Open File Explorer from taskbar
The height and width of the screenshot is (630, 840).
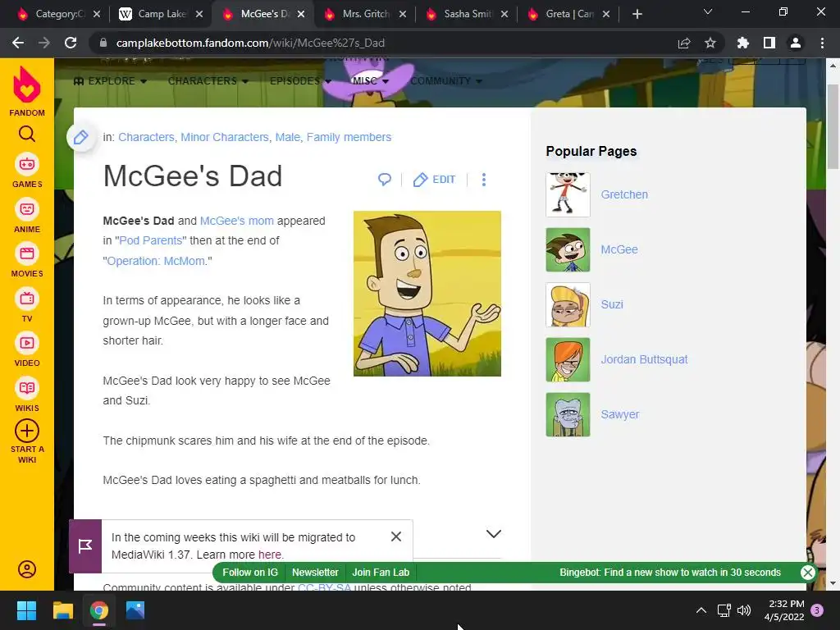point(62,610)
